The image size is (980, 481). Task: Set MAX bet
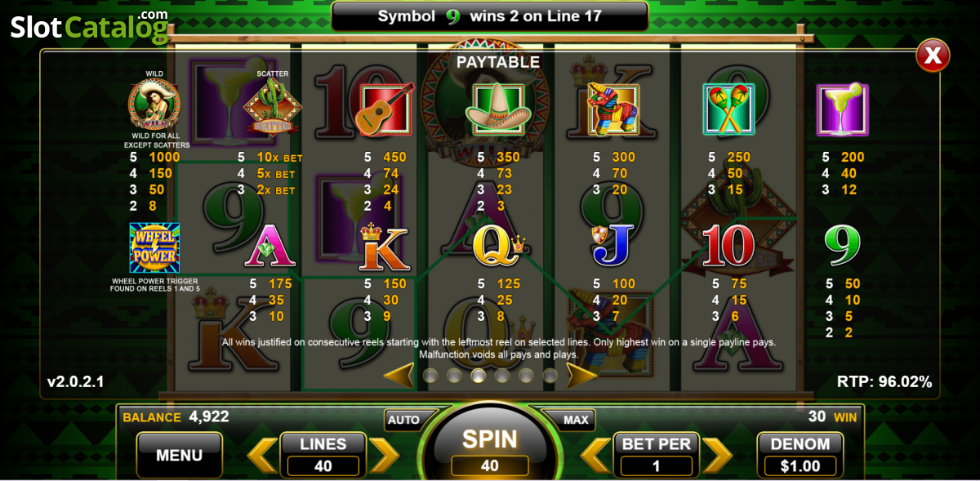(576, 420)
